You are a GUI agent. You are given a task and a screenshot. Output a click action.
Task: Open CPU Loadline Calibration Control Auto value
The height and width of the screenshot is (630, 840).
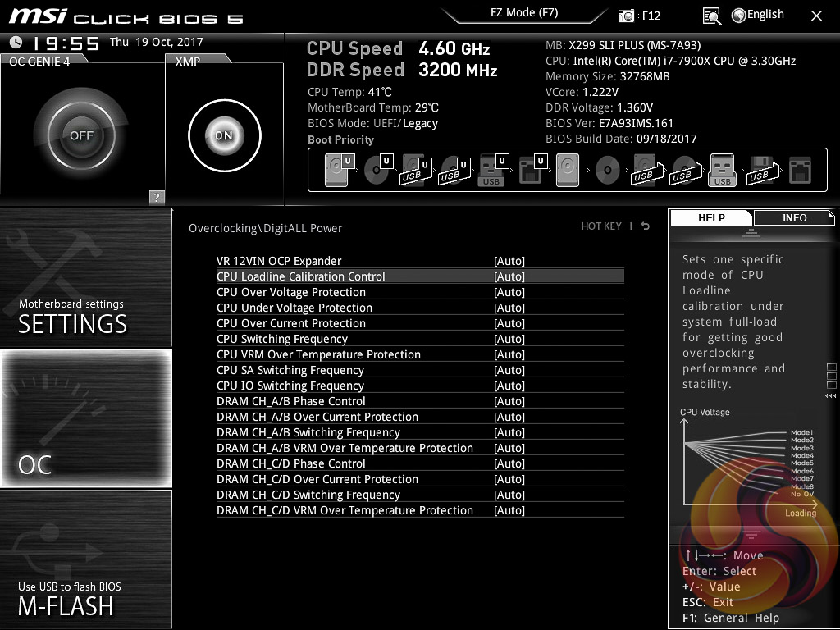pos(509,276)
